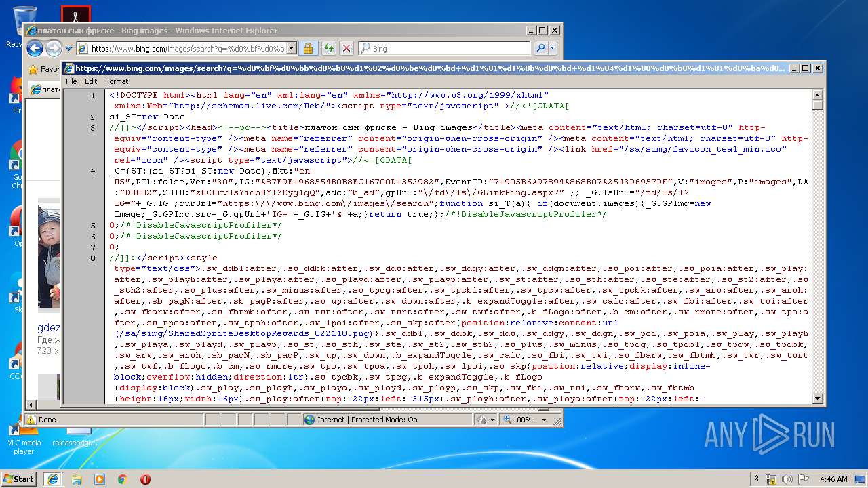Open the File menu in source viewer

(71, 81)
